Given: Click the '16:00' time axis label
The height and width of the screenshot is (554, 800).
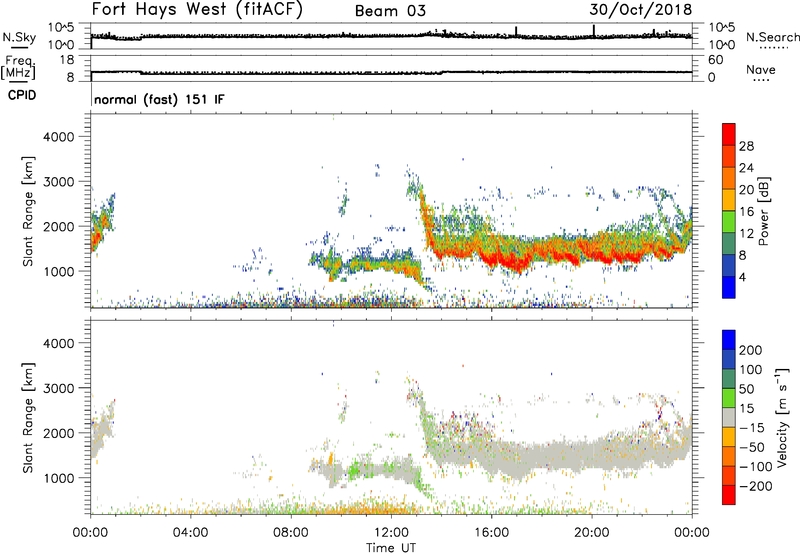Looking at the screenshot, I should point(491,533).
